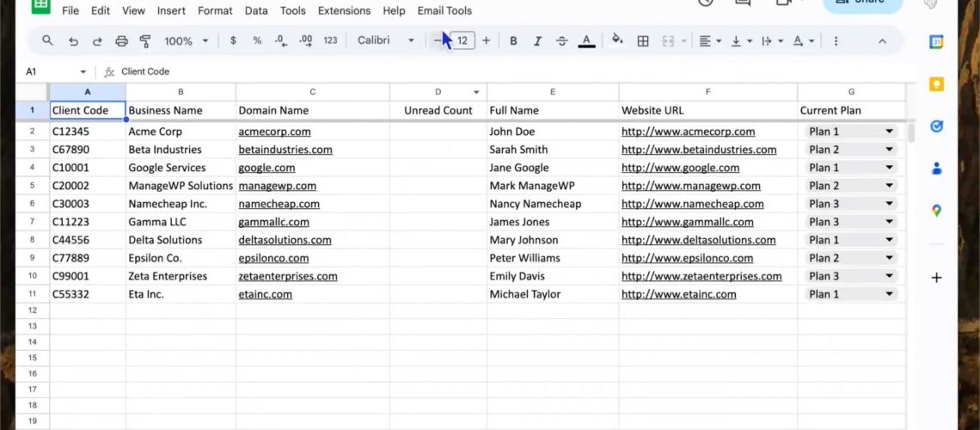This screenshot has height=430, width=980.
Task: Click the font size input field
Action: click(462, 41)
